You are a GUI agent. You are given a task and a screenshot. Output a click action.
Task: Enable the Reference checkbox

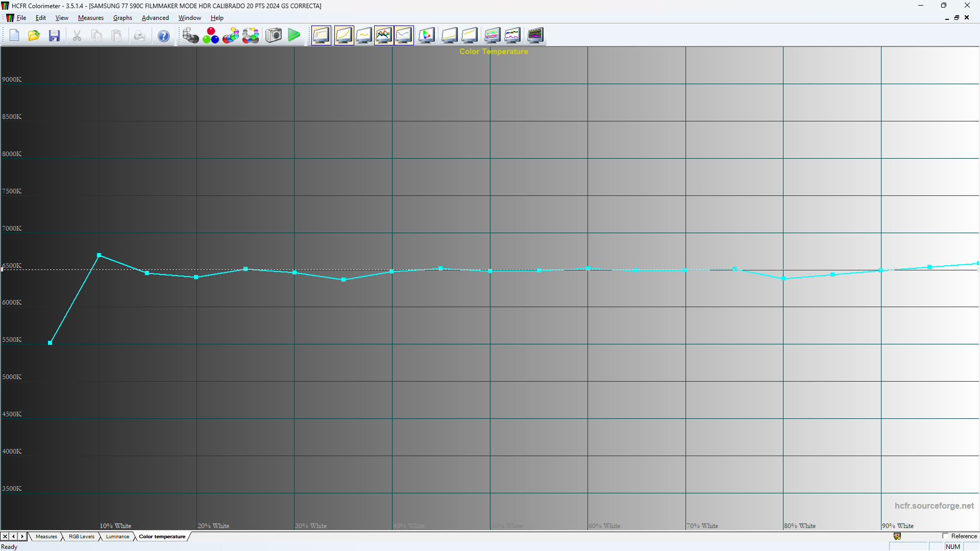click(946, 536)
